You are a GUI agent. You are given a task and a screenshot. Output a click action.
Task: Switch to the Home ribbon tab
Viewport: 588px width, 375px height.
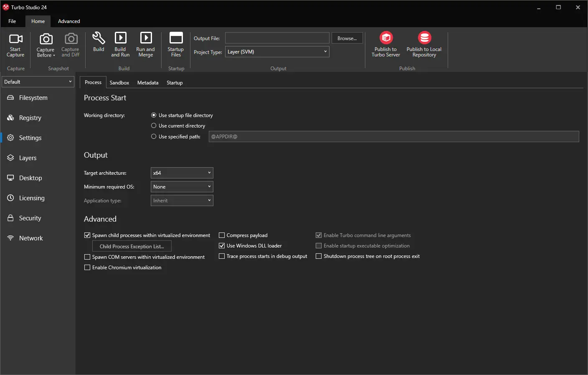coord(38,21)
